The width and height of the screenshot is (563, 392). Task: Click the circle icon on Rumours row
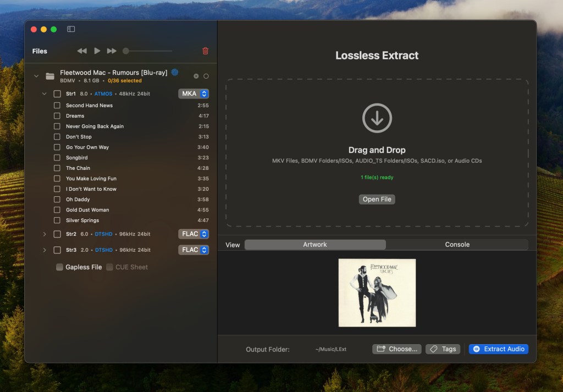point(206,76)
